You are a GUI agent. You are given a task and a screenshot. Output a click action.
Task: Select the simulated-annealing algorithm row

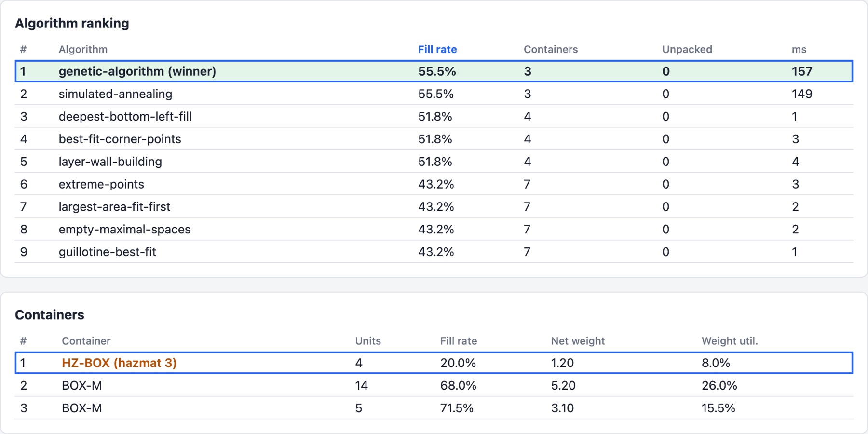pos(434,94)
